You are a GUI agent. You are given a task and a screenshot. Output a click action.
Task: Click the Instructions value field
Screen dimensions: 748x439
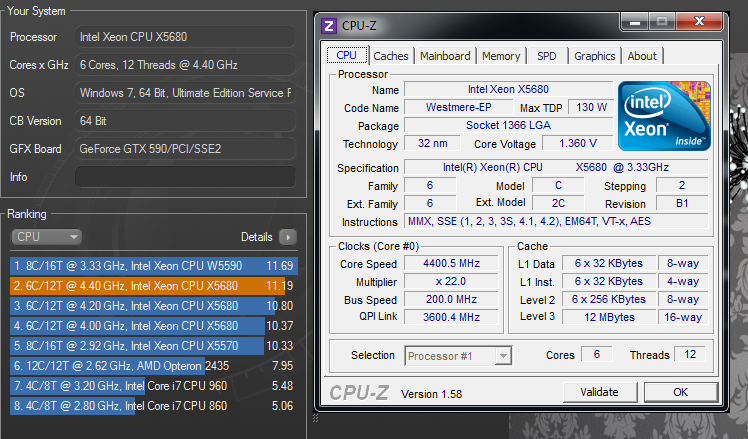click(x=556, y=221)
